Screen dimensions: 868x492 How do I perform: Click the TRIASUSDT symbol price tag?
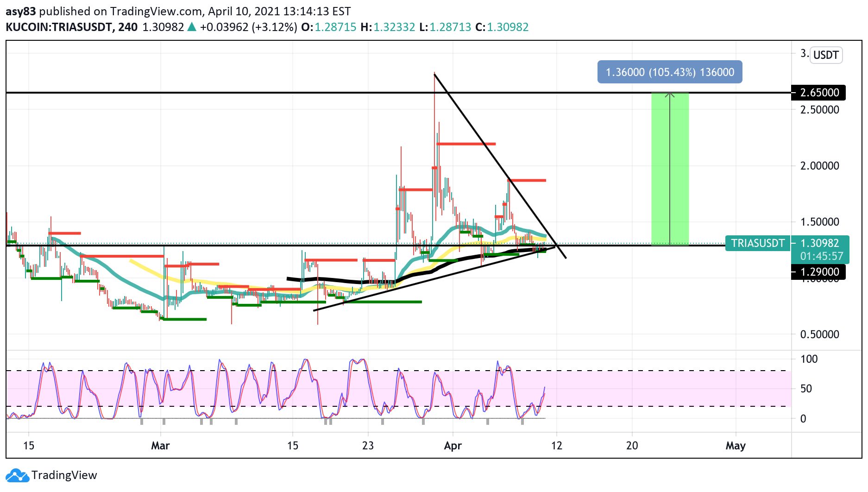[x=758, y=243]
